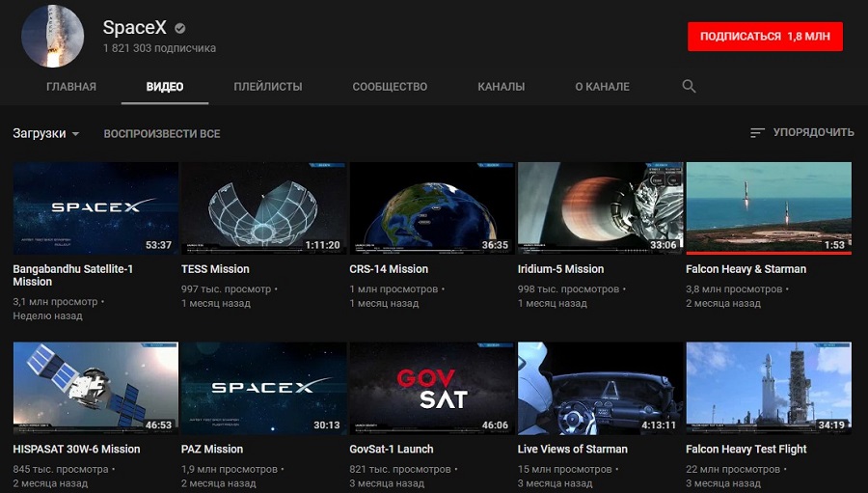Click the channel search magnifier icon
The width and height of the screenshot is (868, 493).
(689, 86)
